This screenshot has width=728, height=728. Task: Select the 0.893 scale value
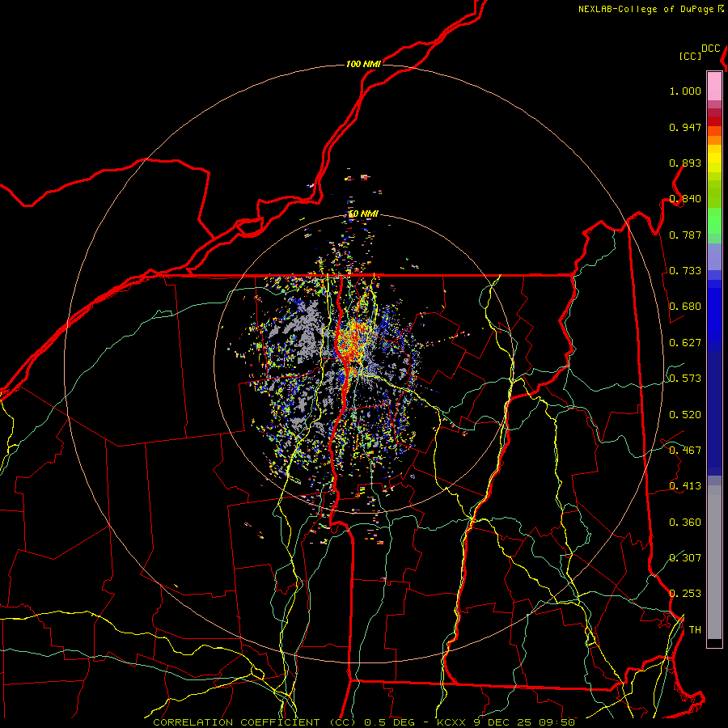[x=685, y=163]
